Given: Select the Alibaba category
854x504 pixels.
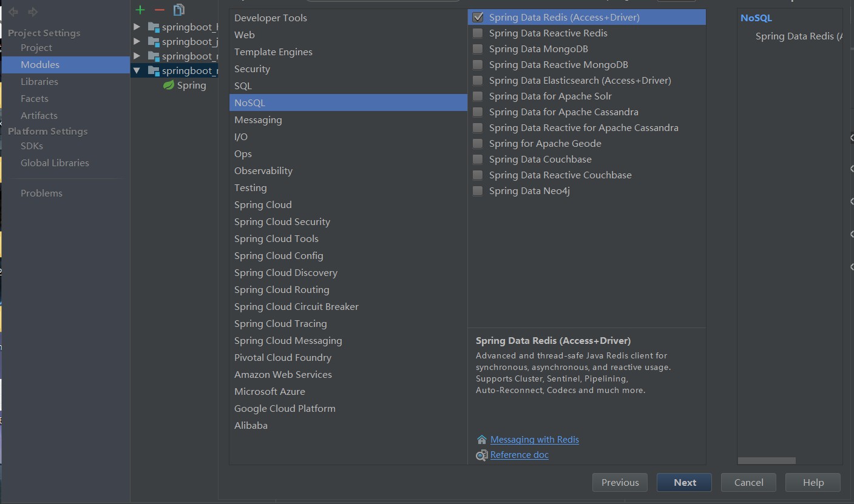Looking at the screenshot, I should tap(348, 426).
